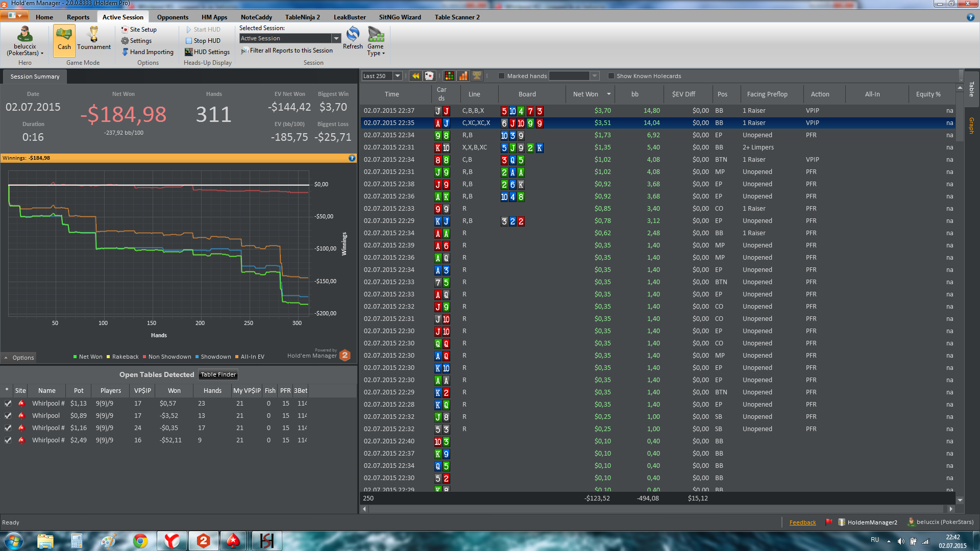
Task: Open Chrome from the taskbar
Action: [x=140, y=541]
